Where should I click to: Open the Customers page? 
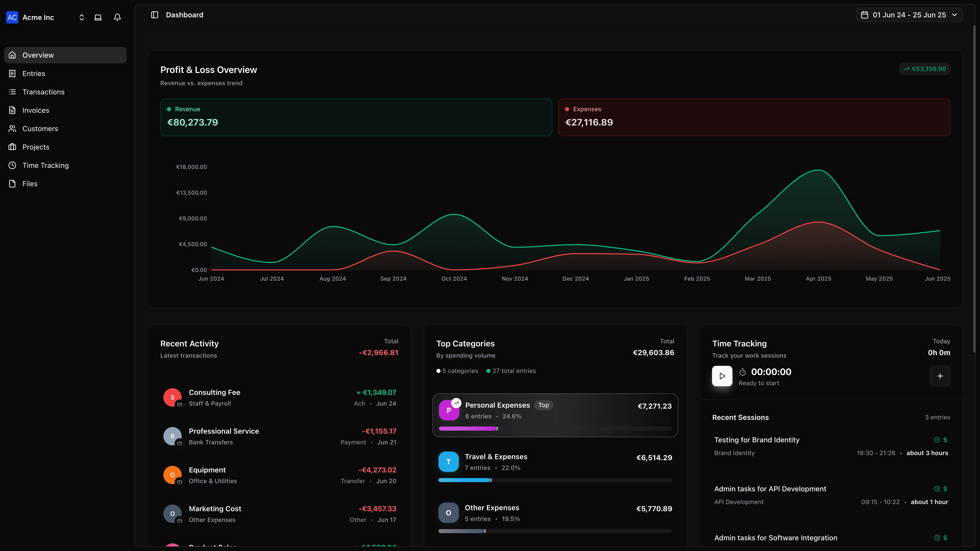(x=40, y=129)
